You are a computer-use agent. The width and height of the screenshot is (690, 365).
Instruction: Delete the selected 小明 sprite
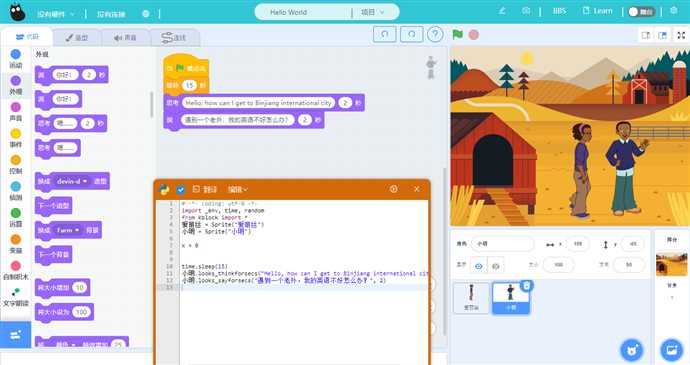(526, 286)
